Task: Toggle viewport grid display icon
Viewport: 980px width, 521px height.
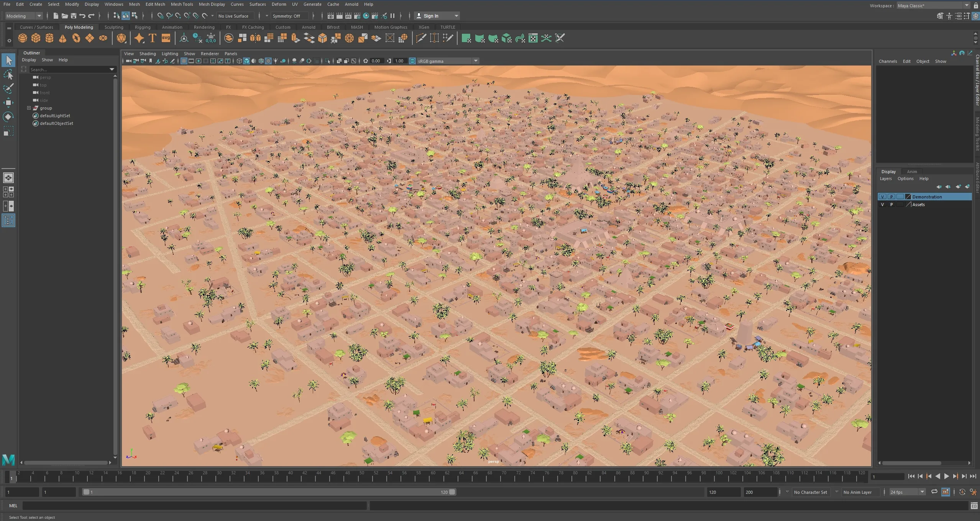Action: [184, 61]
